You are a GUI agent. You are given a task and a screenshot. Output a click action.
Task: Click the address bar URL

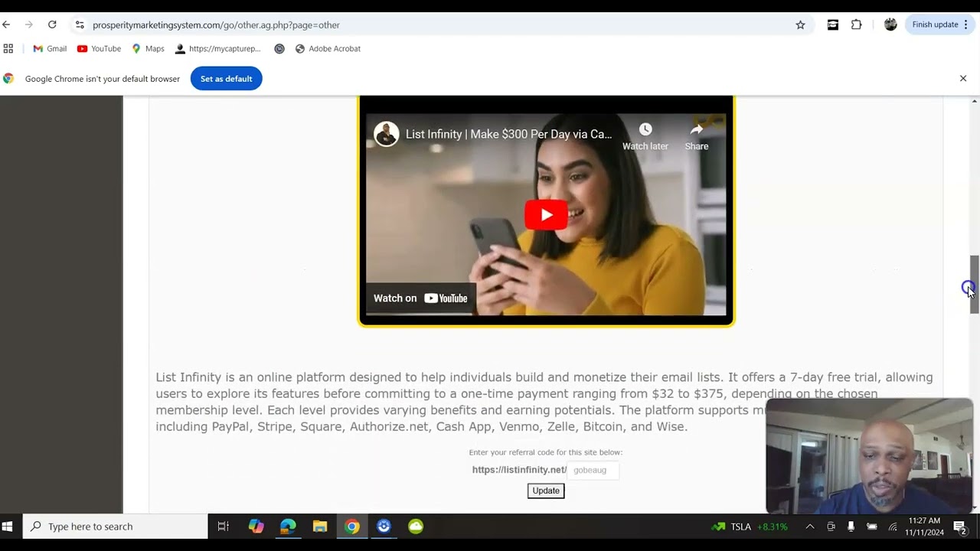click(x=216, y=24)
